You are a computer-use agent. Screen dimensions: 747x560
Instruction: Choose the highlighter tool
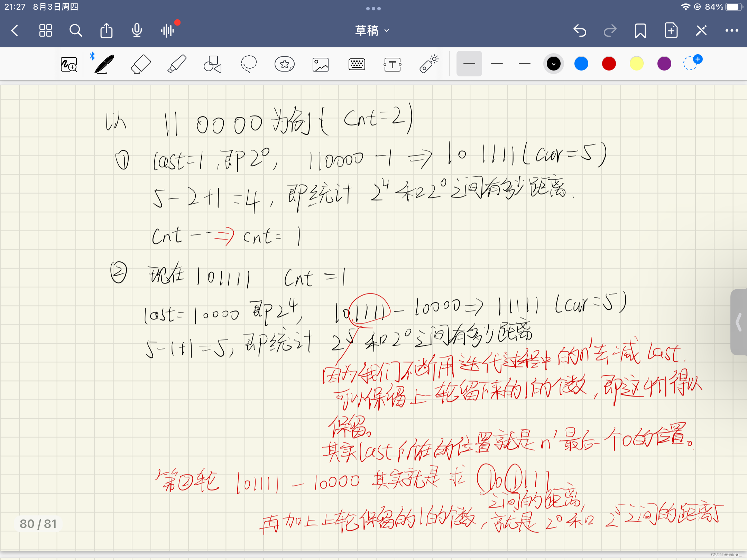177,64
